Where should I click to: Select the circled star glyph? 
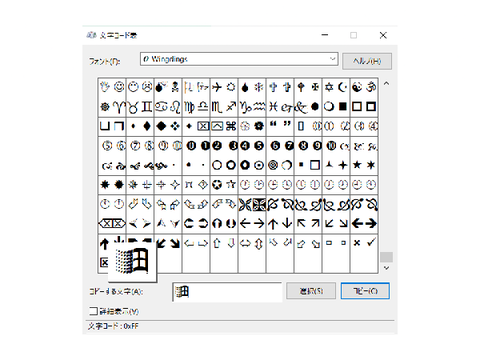(x=217, y=185)
